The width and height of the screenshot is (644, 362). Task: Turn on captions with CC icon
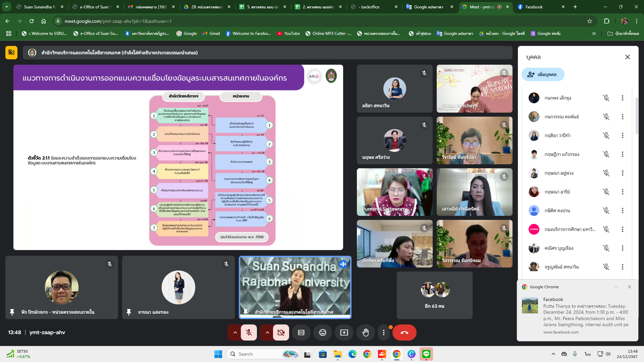pyautogui.click(x=301, y=333)
